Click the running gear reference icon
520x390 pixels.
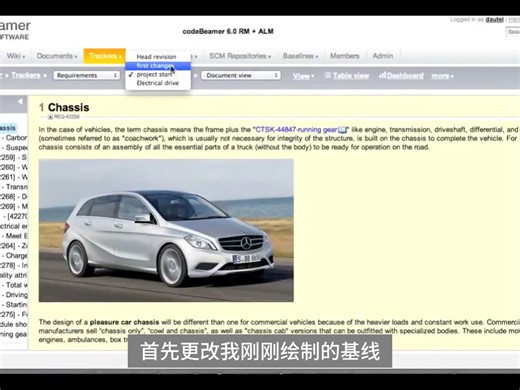click(343, 130)
